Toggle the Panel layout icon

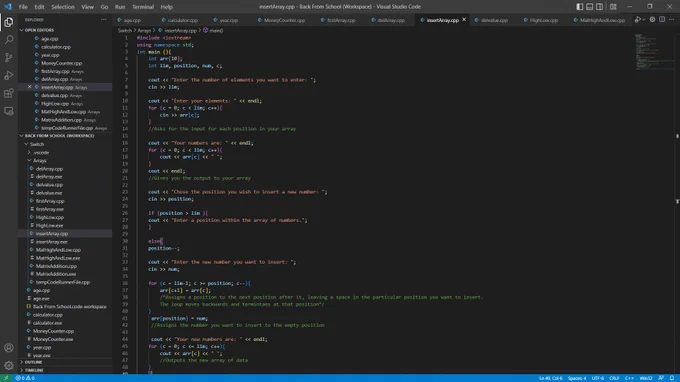coord(589,7)
